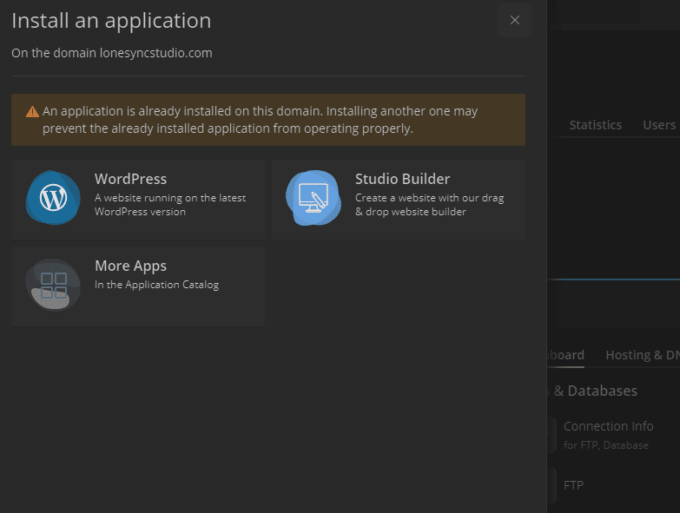
Task: Select the WordPress title text
Action: click(130, 179)
